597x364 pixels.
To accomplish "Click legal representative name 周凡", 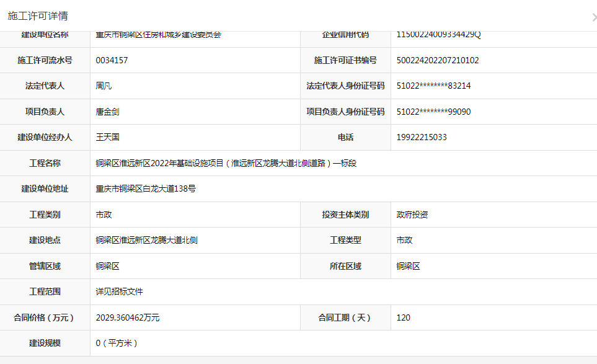I will click(x=104, y=86).
